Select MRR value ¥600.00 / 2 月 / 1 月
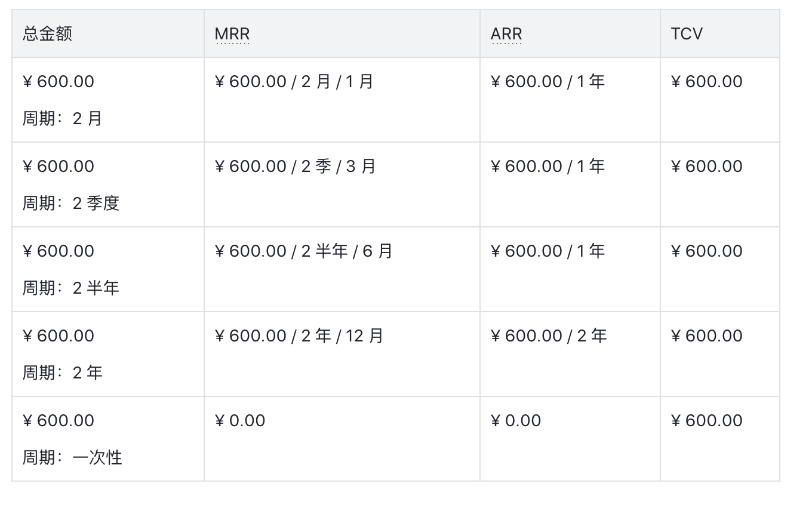The image size is (812, 505). 294,82
